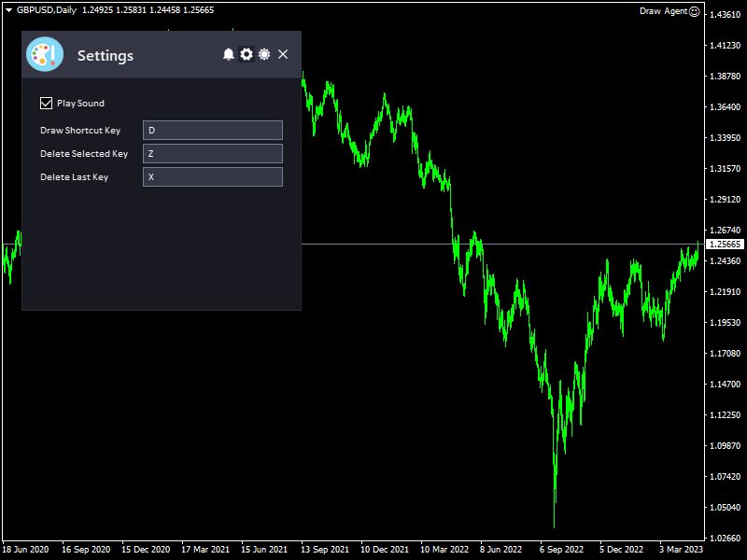The image size is (747, 560).
Task: Click the 1.43610 price scale label
Action: (725, 15)
